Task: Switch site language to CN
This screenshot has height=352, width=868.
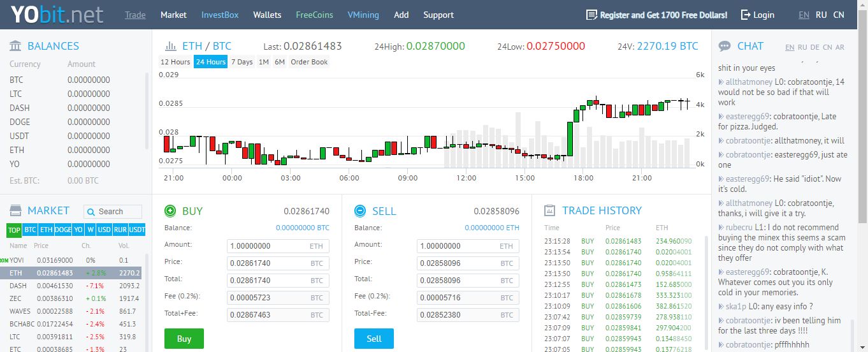Action: 839,15
